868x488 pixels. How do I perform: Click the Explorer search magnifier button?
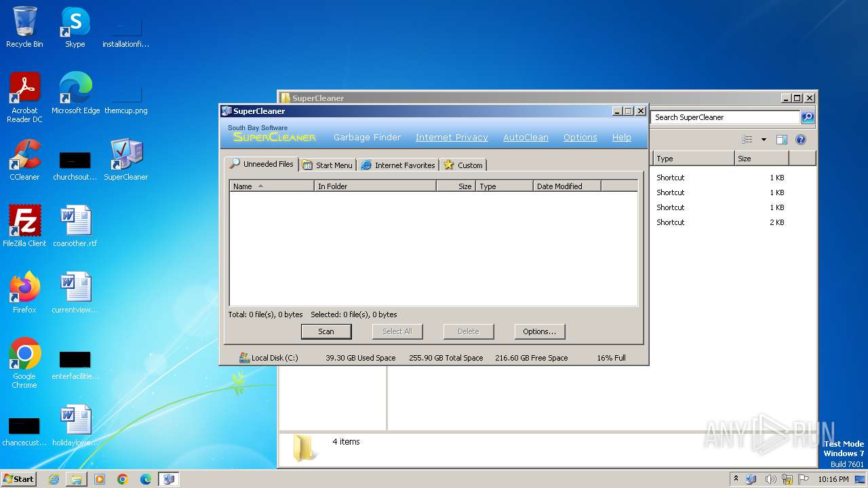(x=808, y=117)
